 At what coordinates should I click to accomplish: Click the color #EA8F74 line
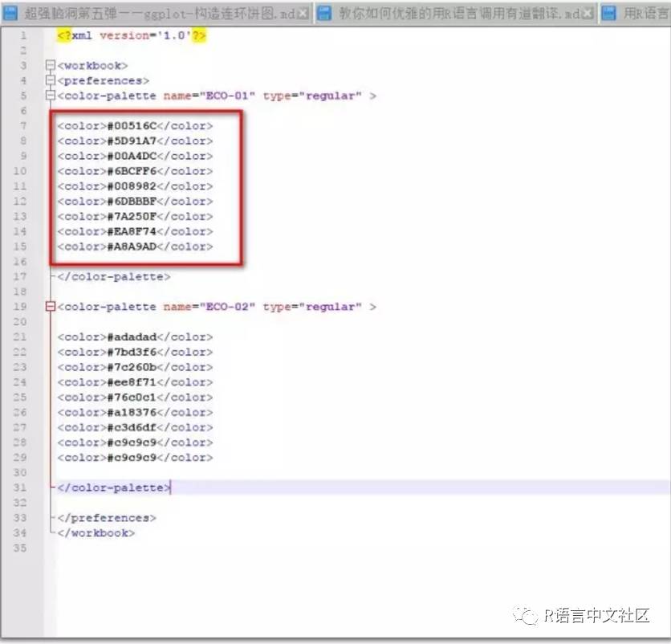click(x=135, y=231)
